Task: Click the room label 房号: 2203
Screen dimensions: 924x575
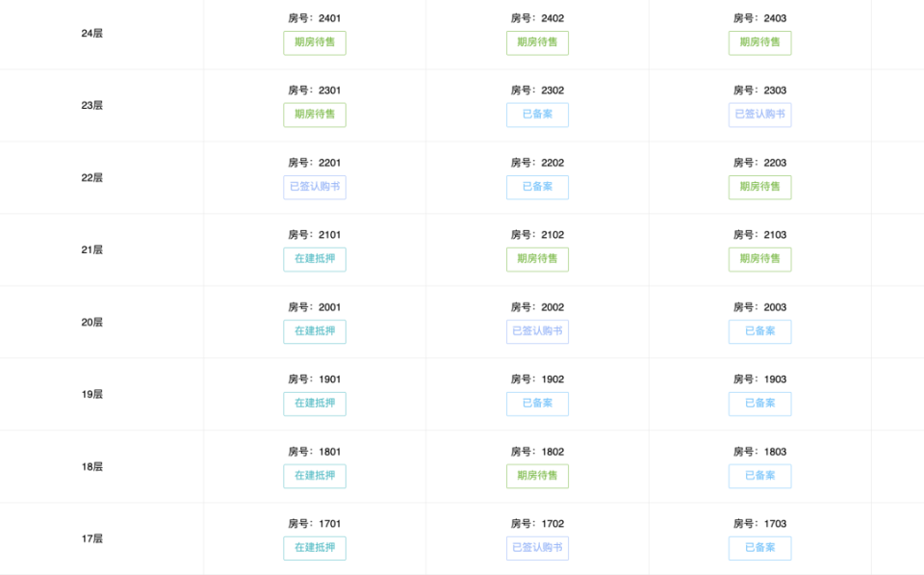Action: (760, 163)
